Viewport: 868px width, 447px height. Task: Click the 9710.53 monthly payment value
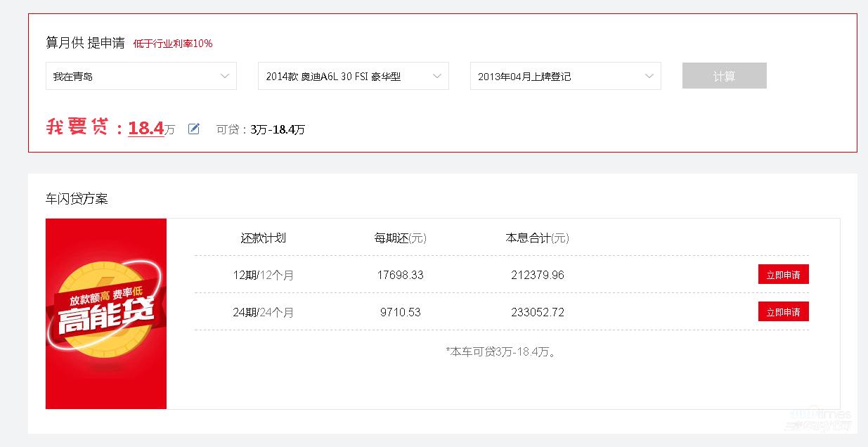click(x=401, y=312)
